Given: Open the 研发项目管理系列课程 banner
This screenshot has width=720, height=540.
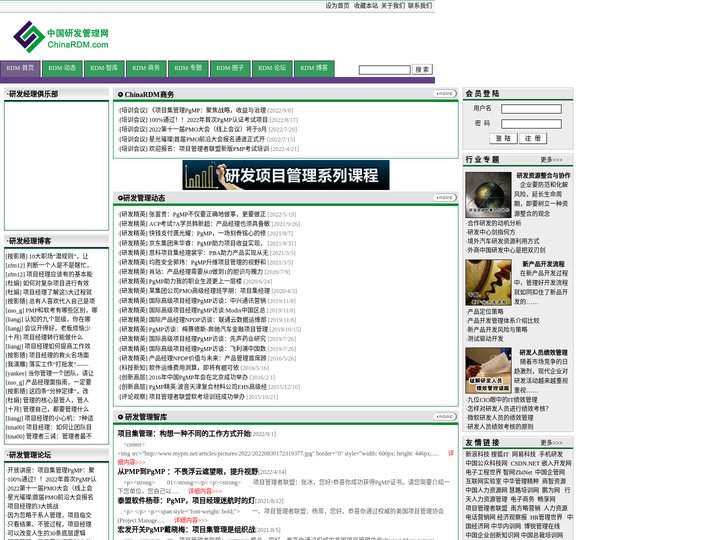Looking at the screenshot, I should coord(286,175).
